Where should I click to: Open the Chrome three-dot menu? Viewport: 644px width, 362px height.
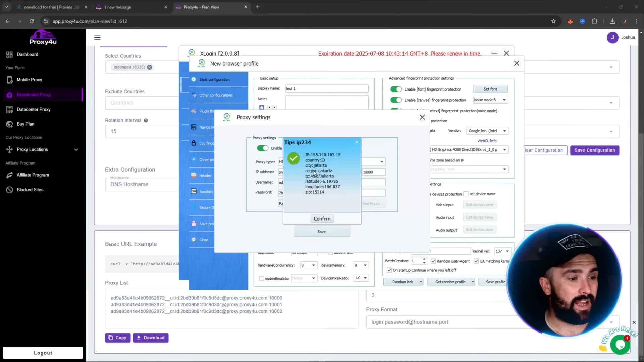click(637, 21)
